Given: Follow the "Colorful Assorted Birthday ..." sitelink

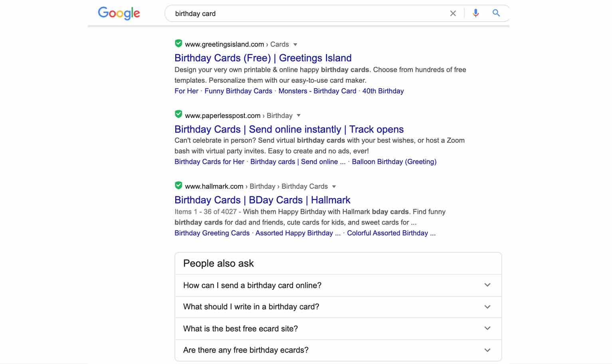Looking at the screenshot, I should (391, 233).
